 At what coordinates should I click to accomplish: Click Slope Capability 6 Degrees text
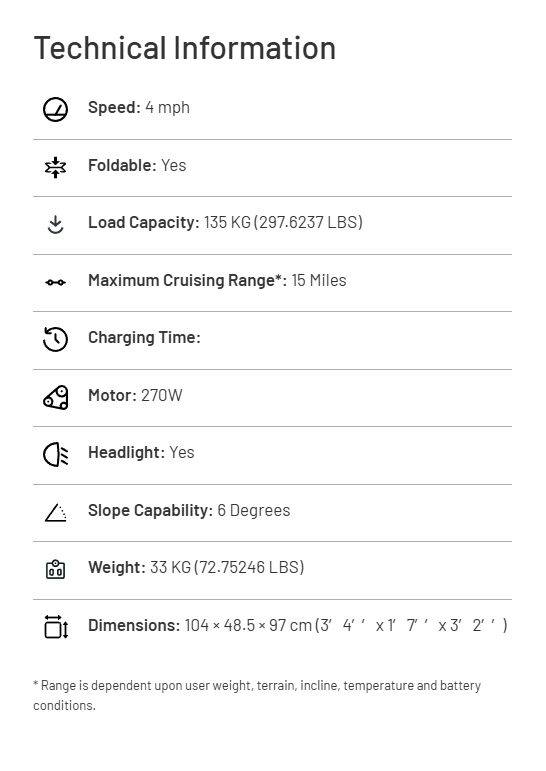click(189, 510)
